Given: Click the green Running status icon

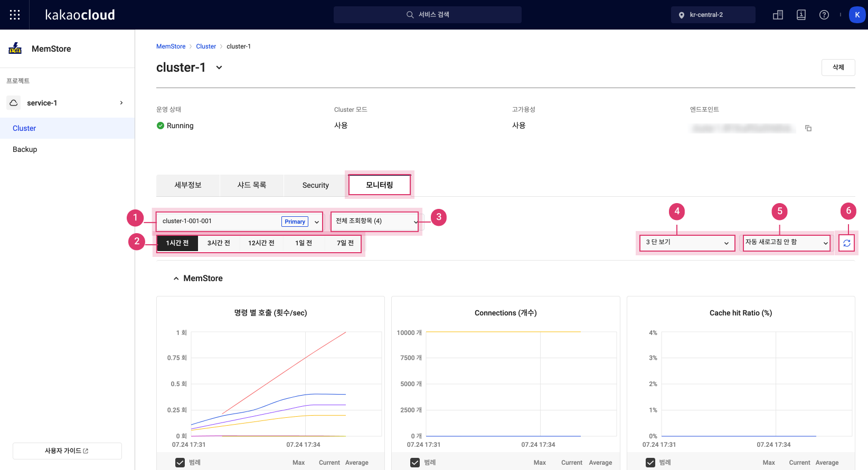Looking at the screenshot, I should 161,126.
